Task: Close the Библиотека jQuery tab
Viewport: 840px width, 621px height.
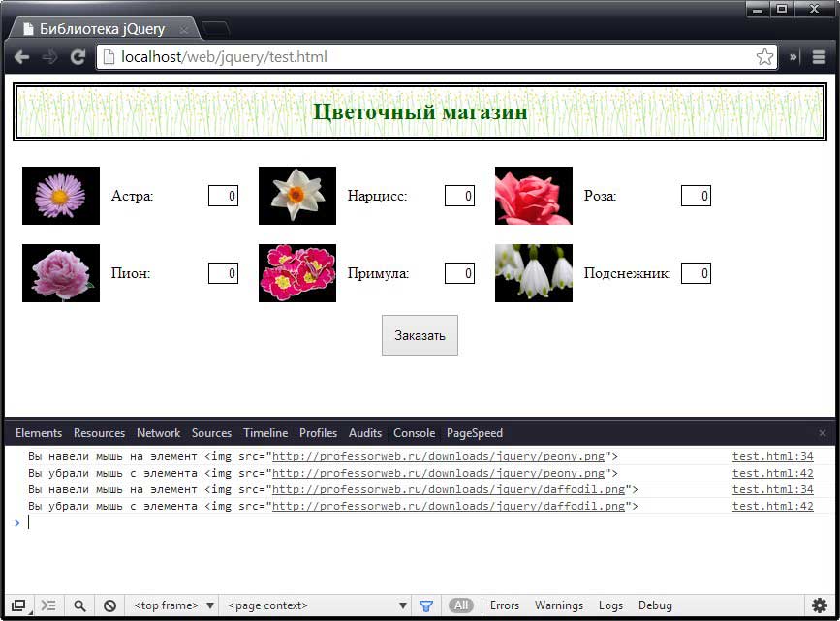Action: click(184, 30)
